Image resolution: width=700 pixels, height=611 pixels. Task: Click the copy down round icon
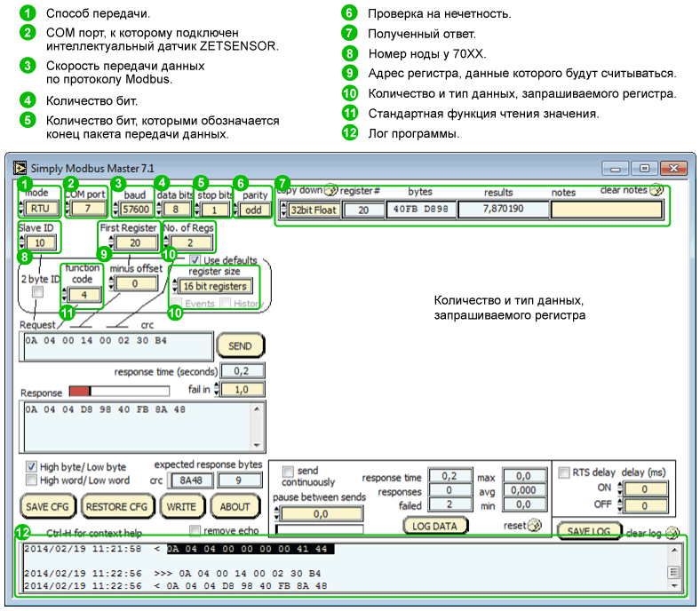(330, 190)
